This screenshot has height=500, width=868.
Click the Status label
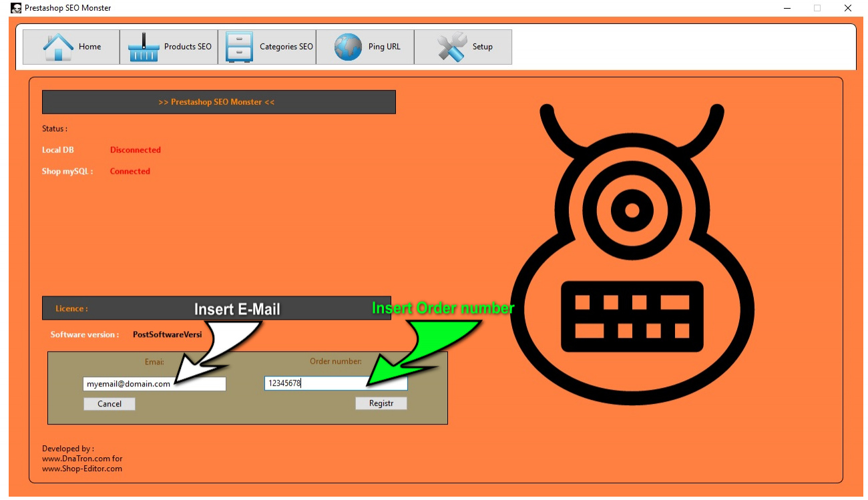(55, 129)
